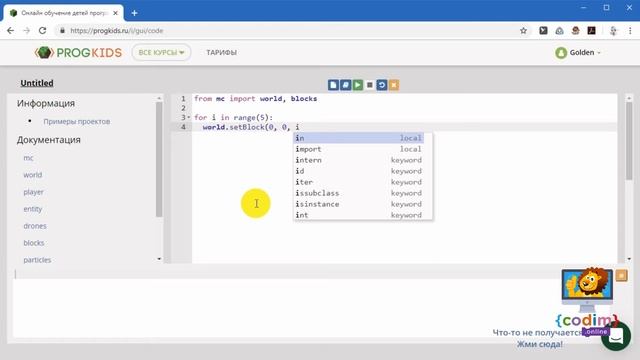Open Chrome's three-dot menu
Screen dimensions: 640x360
pyautogui.click(x=630, y=31)
